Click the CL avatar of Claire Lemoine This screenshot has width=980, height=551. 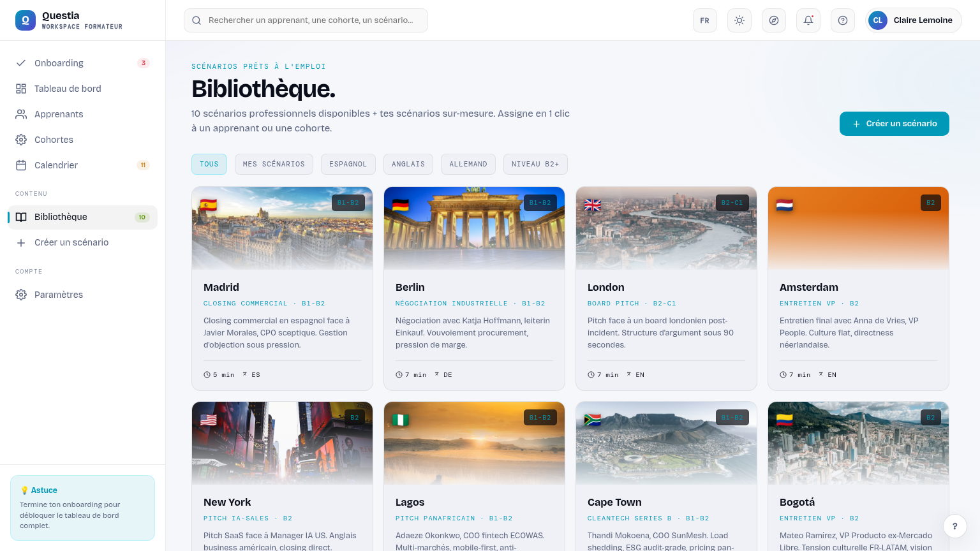point(878,20)
